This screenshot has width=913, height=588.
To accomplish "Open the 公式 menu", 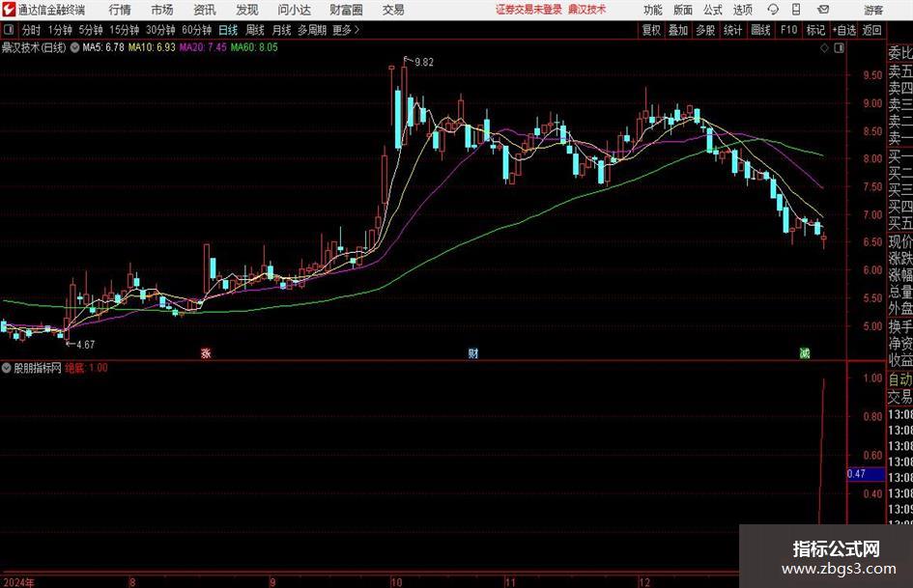I will pyautogui.click(x=713, y=10).
